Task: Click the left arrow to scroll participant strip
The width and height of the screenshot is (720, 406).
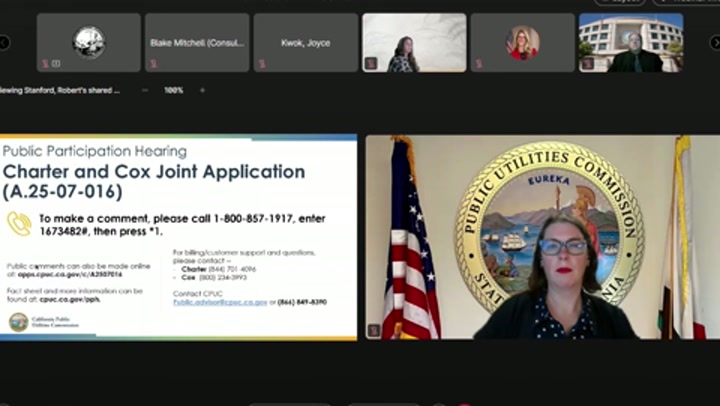Action: (x=4, y=42)
